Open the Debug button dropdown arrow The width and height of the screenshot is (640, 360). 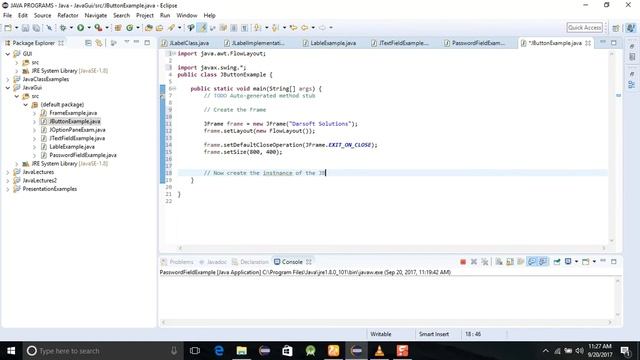(71, 28)
